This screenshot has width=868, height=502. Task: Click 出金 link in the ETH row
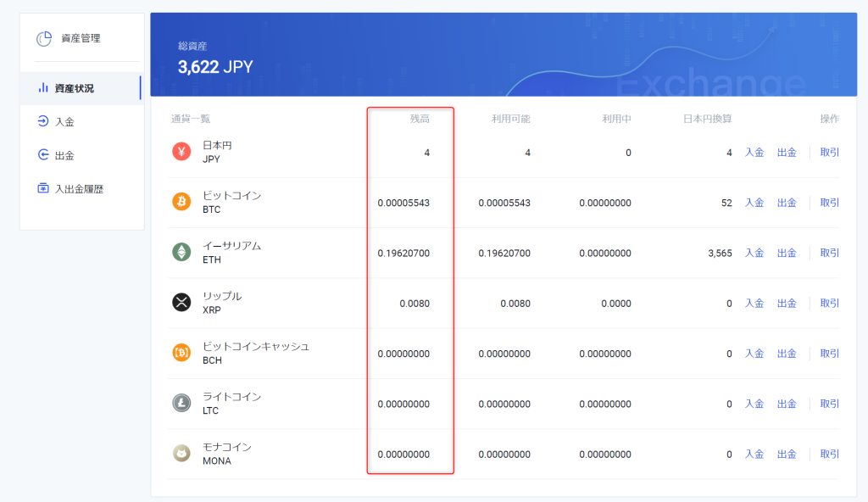[787, 253]
